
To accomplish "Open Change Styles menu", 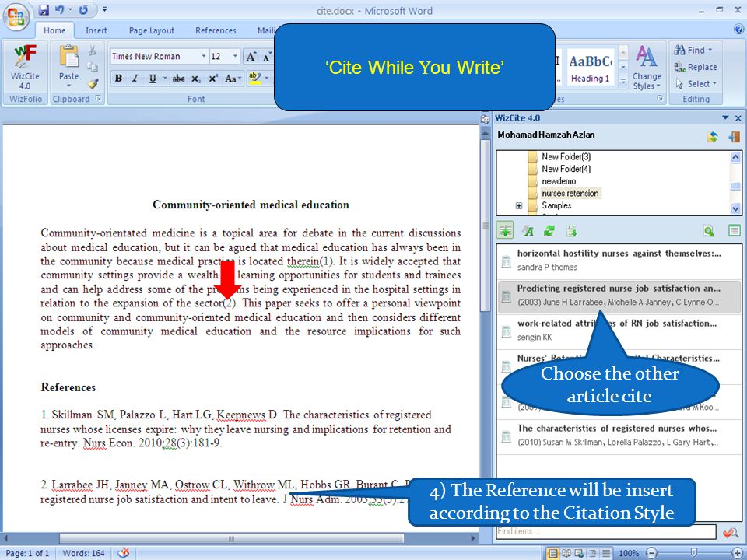I will point(647,68).
